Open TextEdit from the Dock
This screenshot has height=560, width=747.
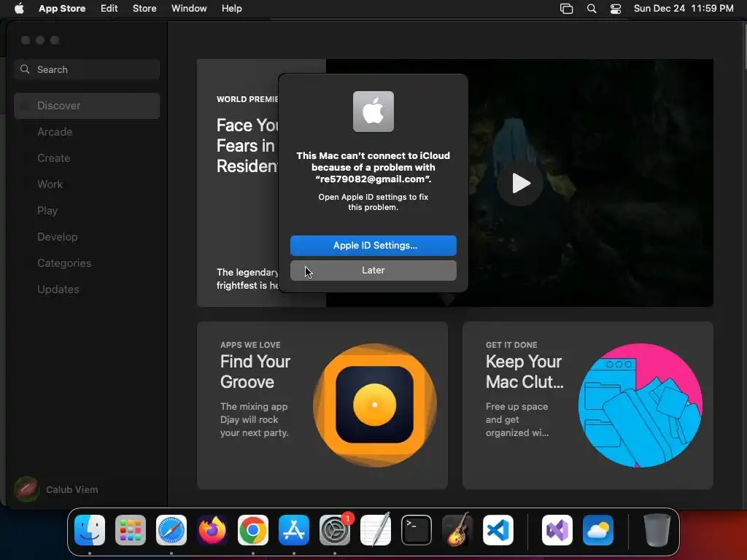pos(376,530)
